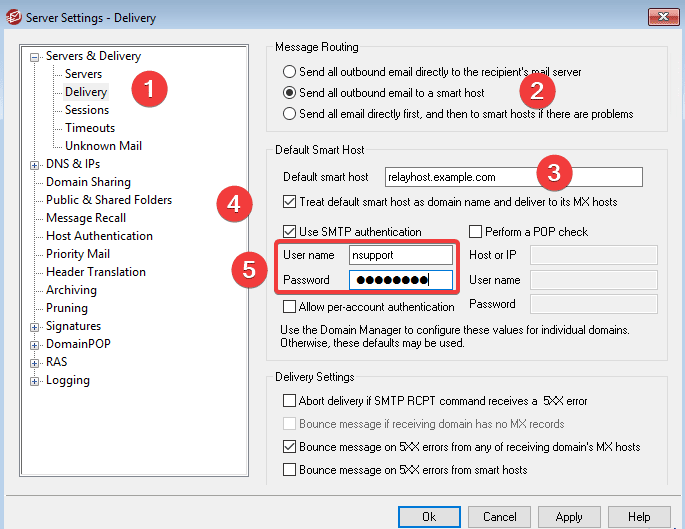The width and height of the screenshot is (685, 529).
Task: Choose send all outbound email to smart host
Action: click(x=289, y=93)
